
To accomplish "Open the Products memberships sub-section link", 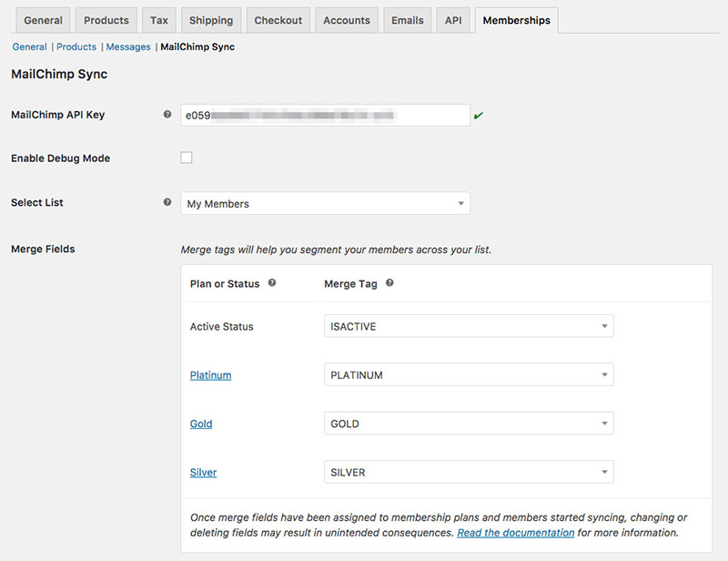I will pos(76,47).
